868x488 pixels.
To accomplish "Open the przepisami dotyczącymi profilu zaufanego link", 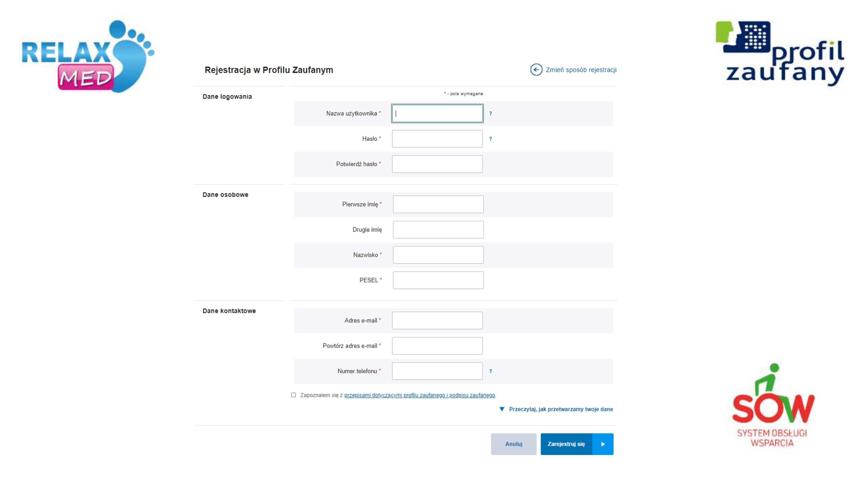I will (419, 395).
